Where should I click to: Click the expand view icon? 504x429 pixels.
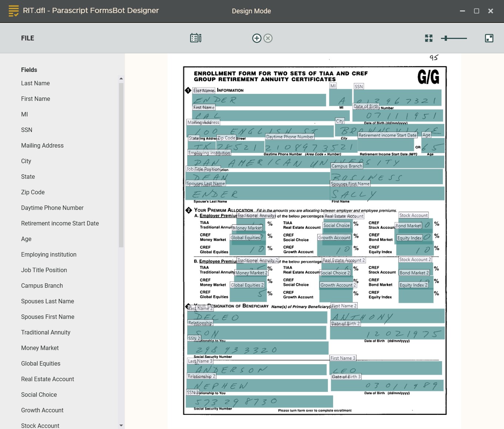(489, 38)
